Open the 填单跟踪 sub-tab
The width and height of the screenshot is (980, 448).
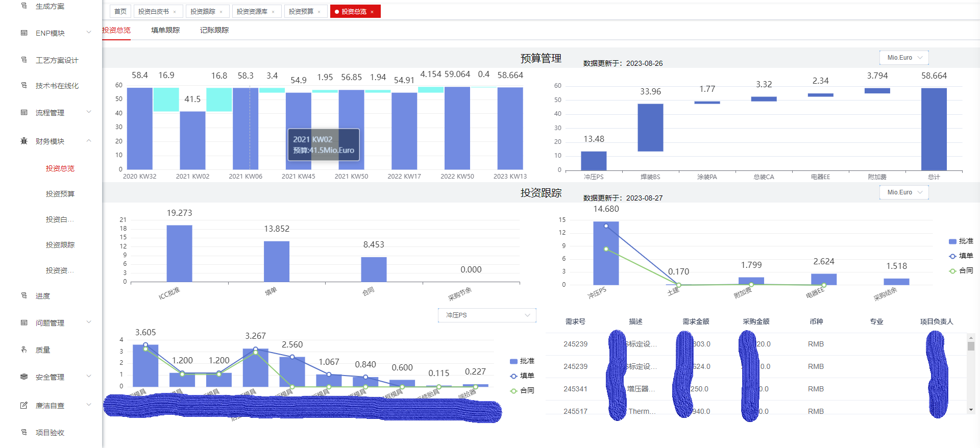tap(165, 30)
